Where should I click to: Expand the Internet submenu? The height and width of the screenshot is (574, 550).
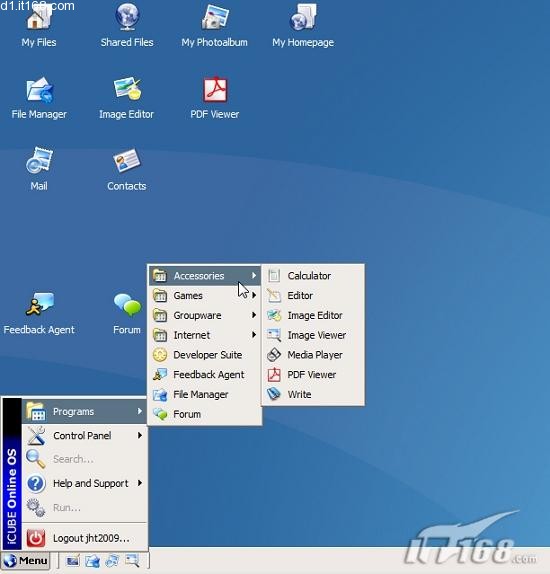tap(204, 335)
